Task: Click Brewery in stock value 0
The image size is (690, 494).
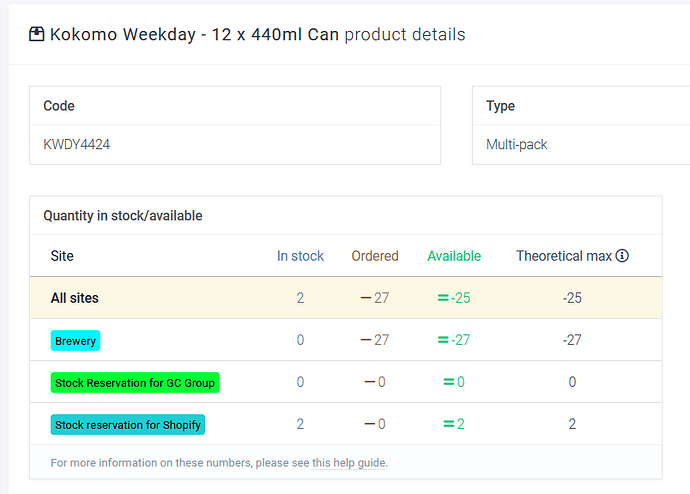Action: 300,340
